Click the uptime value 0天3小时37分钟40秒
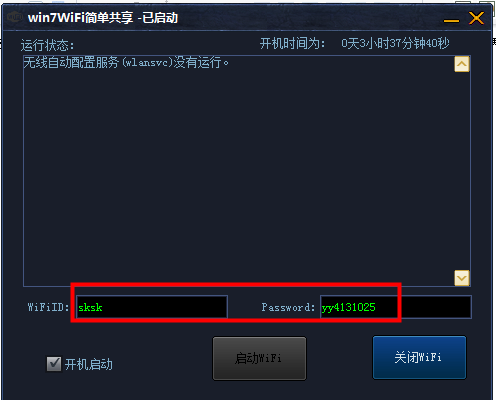This screenshot has height=400, width=496. pyautogui.click(x=395, y=43)
